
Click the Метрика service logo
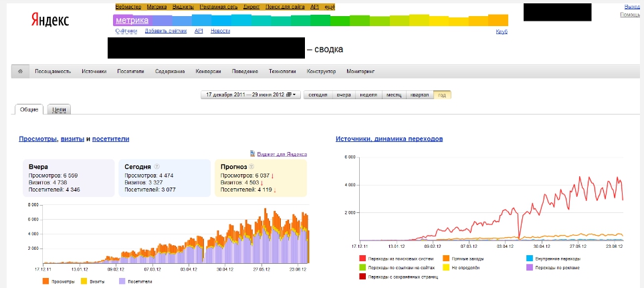131,21
